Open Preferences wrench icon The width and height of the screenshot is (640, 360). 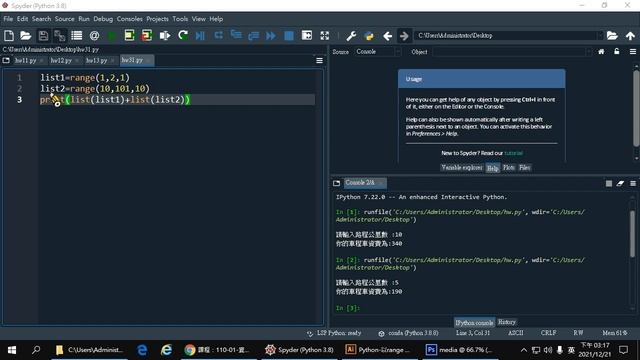(351, 36)
